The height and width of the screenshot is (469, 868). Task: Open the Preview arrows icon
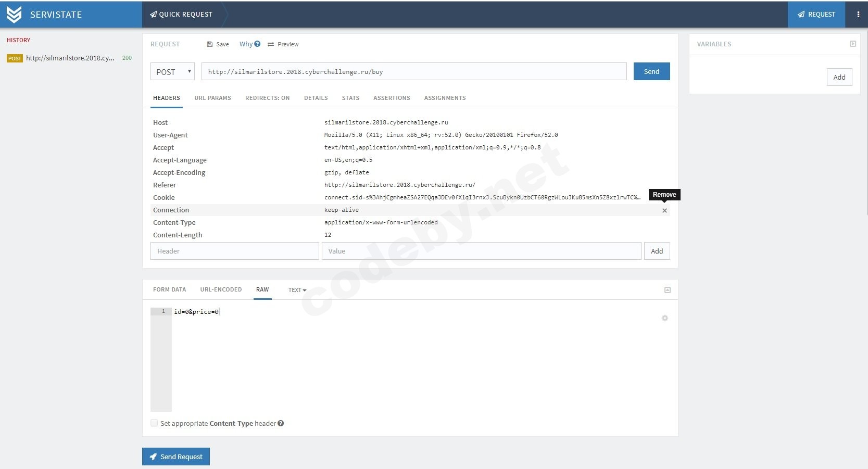271,44
